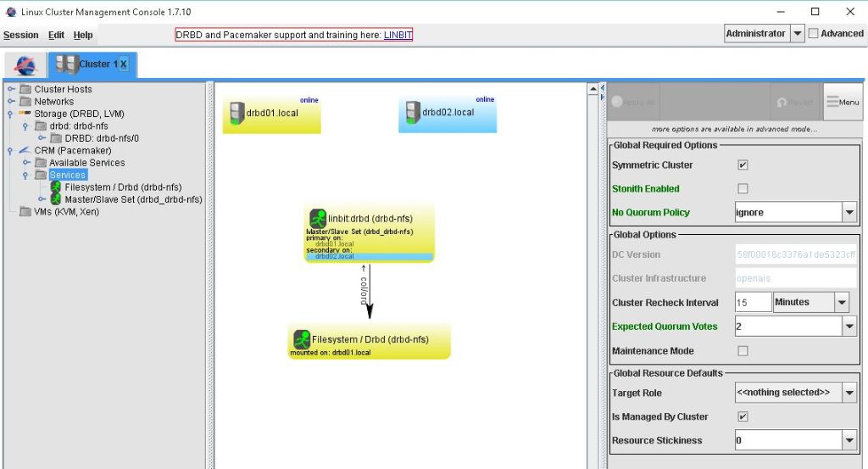
Task: Open the Administrator role dropdown
Action: (797, 34)
